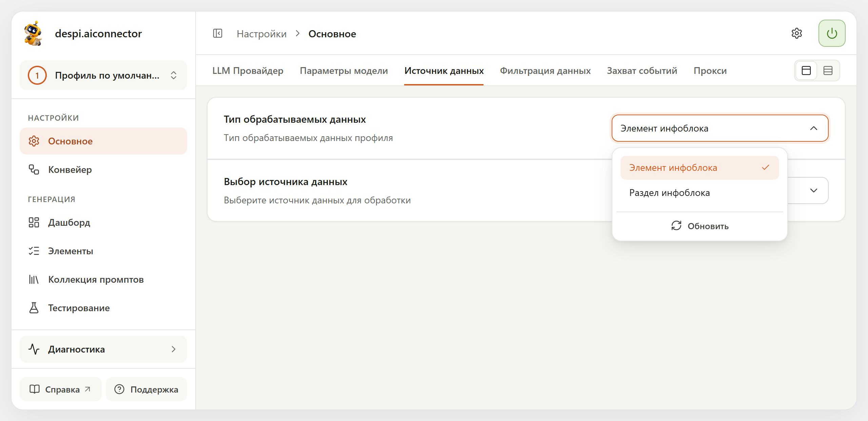Click the Дашборд grid icon
This screenshot has height=421, width=868.
[x=34, y=222]
